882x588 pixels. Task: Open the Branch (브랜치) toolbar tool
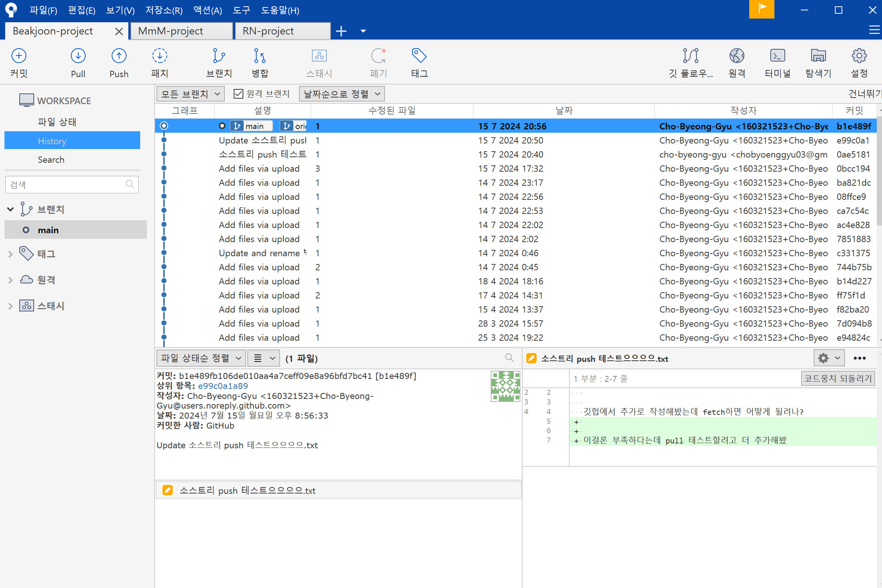(x=219, y=63)
